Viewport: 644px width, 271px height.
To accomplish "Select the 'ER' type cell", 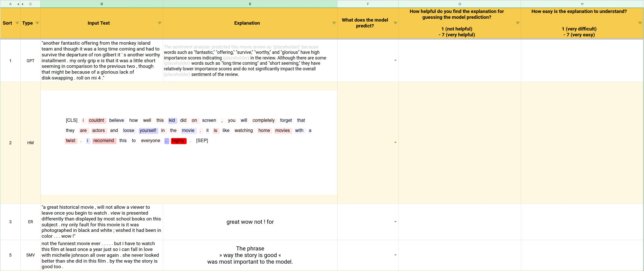I will pos(31,222).
